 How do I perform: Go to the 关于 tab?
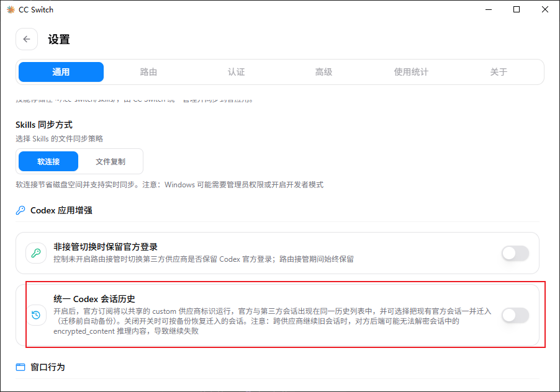coord(499,72)
